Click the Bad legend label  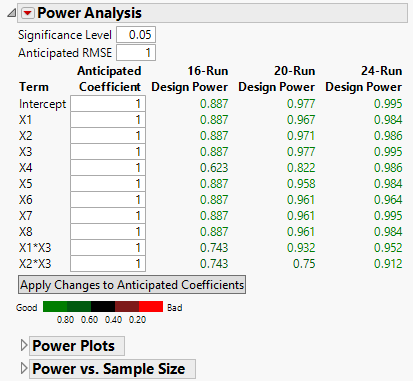pos(175,307)
